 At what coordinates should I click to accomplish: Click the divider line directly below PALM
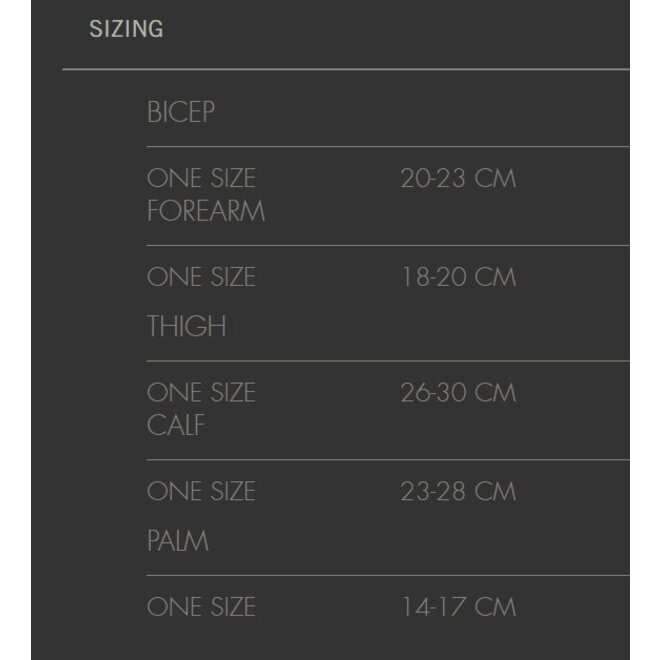click(388, 576)
